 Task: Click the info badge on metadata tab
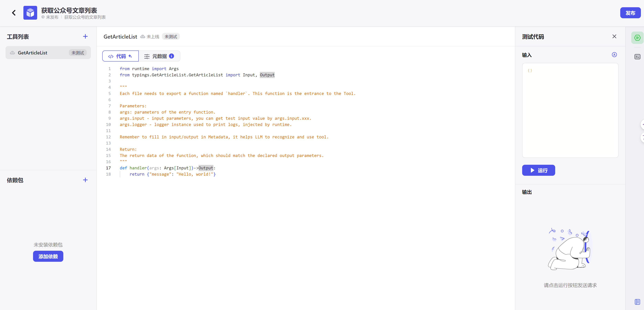[x=172, y=56]
